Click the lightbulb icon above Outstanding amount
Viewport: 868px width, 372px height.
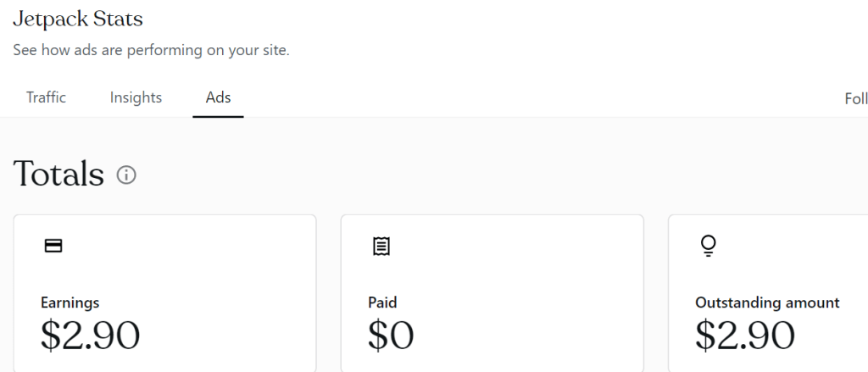pos(708,246)
